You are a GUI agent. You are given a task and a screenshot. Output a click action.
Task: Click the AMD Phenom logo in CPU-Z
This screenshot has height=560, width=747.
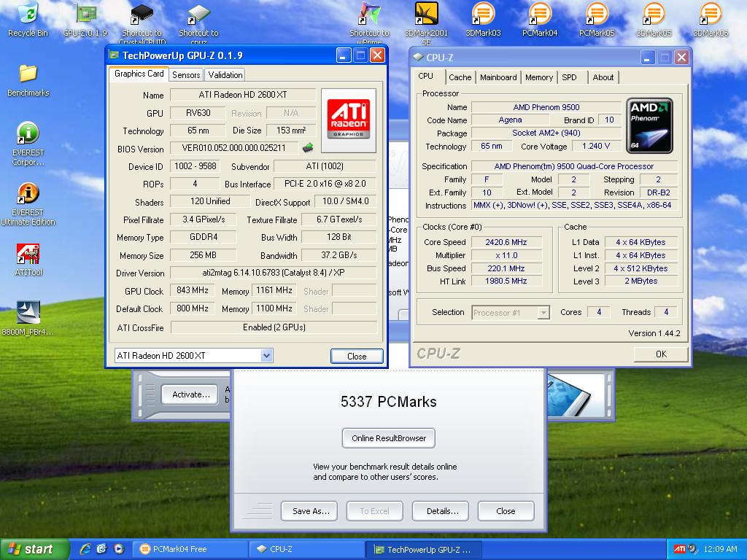tap(649, 125)
